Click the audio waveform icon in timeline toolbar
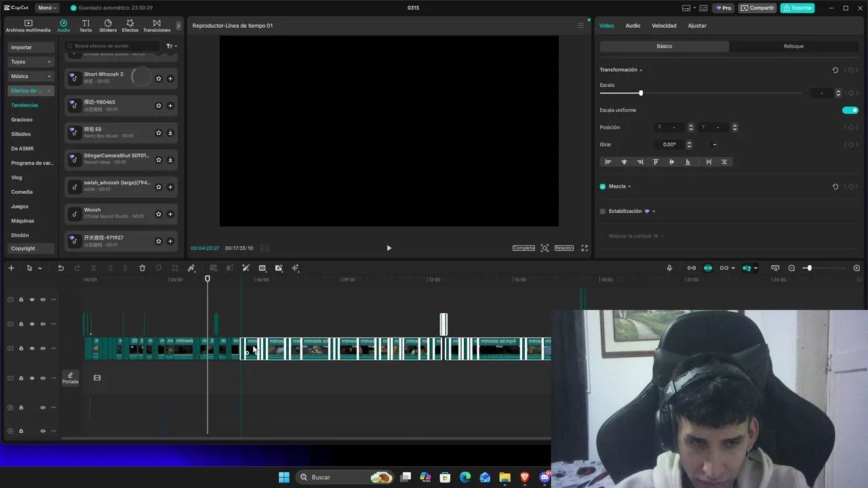 click(x=295, y=268)
